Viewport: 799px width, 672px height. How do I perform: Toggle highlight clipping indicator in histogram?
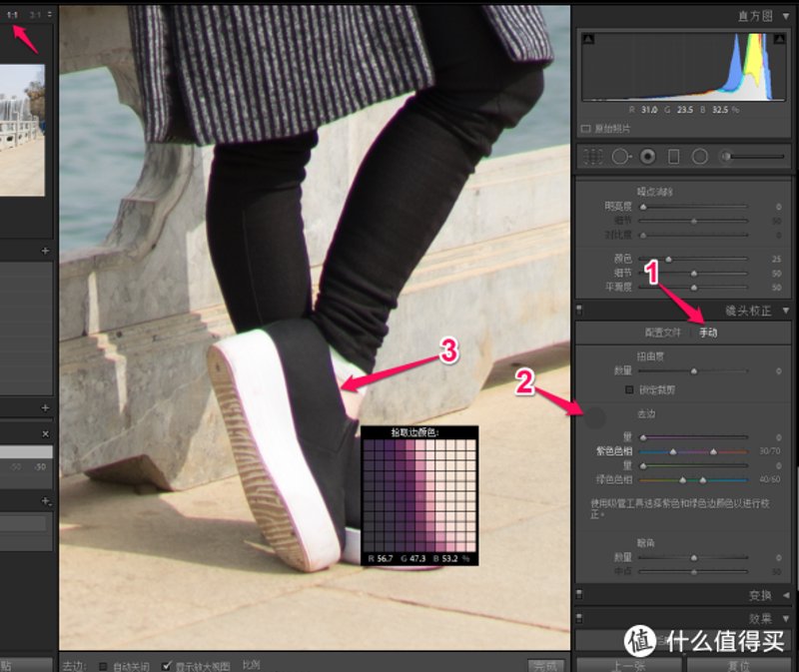[x=780, y=38]
